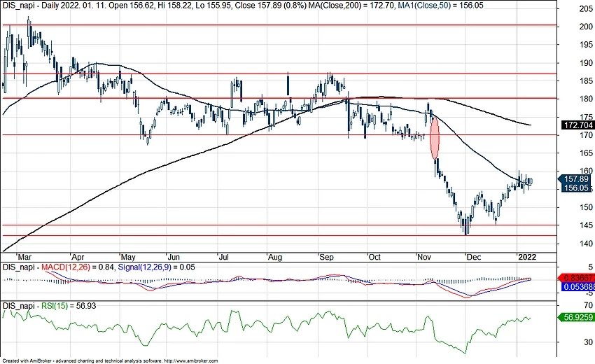
Task: Click the 'Signal(12,26,9)' indicator label
Action: (x=145, y=267)
